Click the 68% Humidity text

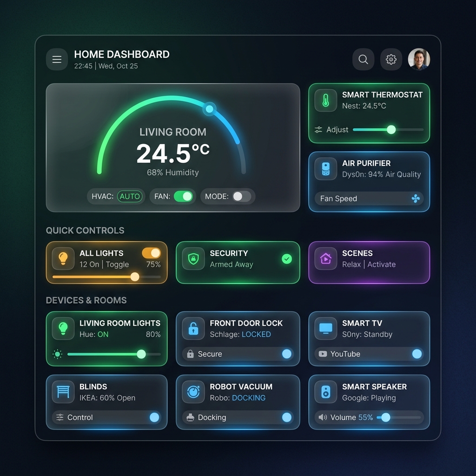[173, 172]
